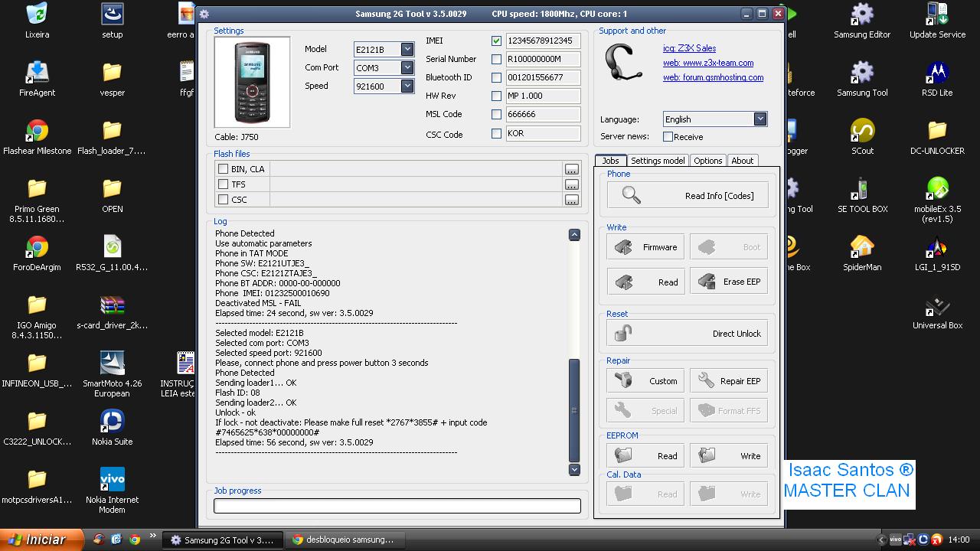Open www.z3x-team.com link
980x551 pixels.
708,63
